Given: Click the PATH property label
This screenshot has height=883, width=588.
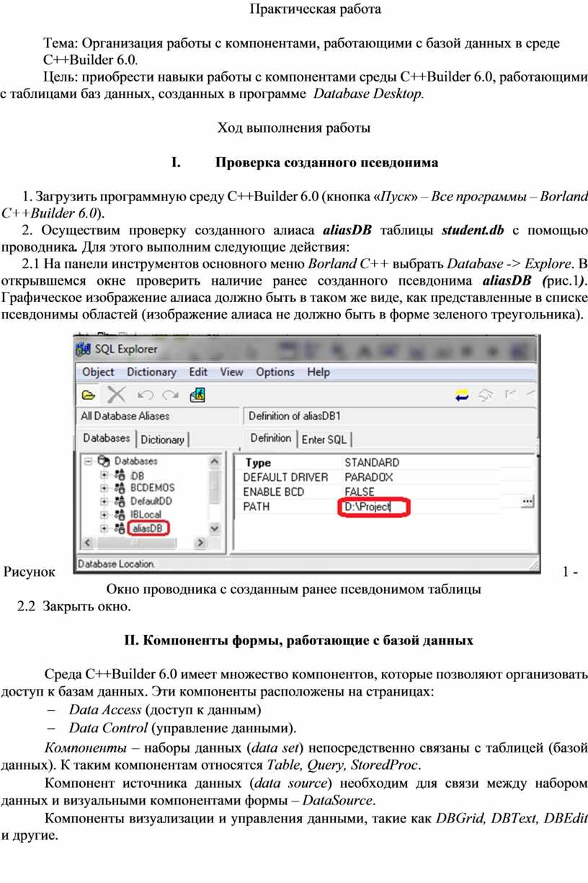Looking at the screenshot, I should pos(257,507).
